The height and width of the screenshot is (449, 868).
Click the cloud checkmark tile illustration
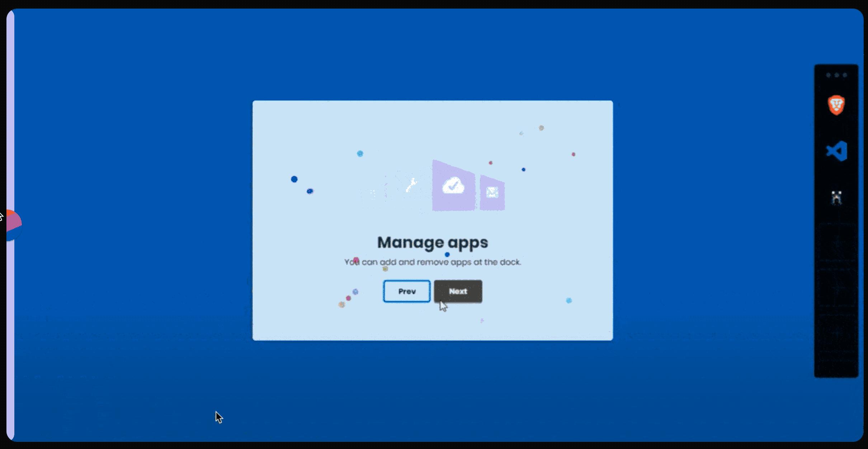point(453,186)
